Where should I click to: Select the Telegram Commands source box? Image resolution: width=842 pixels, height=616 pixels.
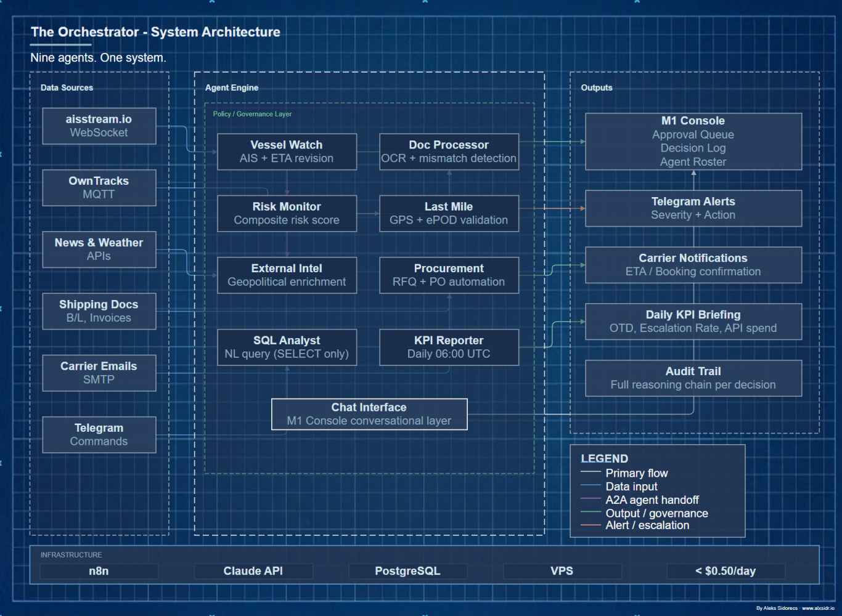click(99, 434)
